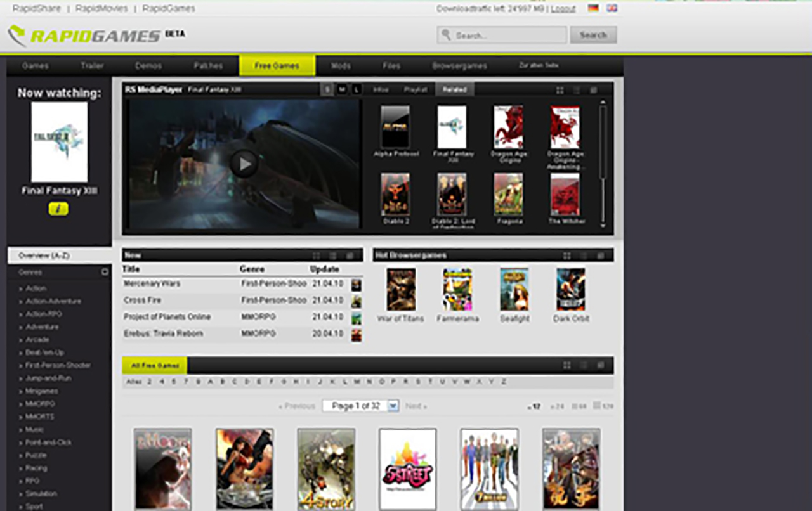Open the Seafight browsergame cover
Viewport: 812px width, 511px height.
coord(514,289)
